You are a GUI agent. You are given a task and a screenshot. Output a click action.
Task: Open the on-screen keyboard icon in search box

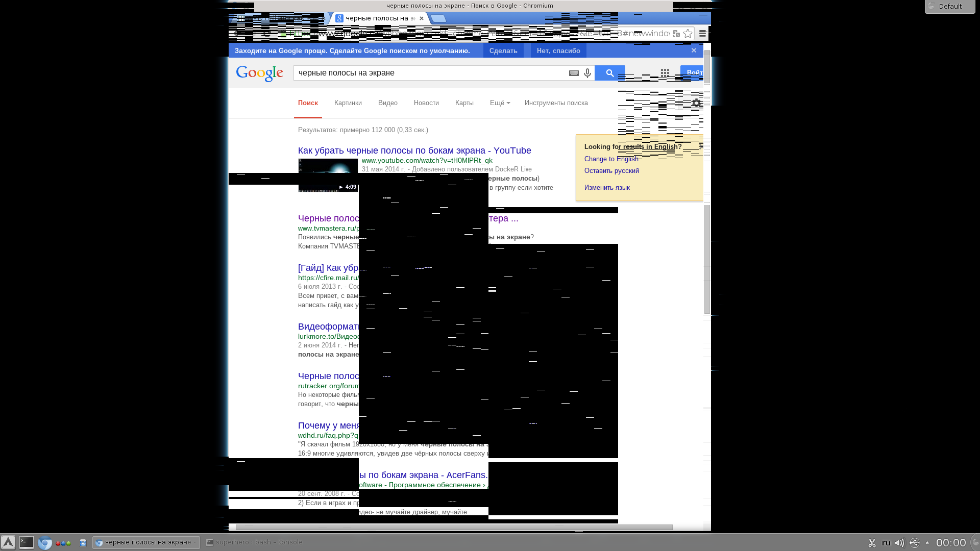[574, 73]
